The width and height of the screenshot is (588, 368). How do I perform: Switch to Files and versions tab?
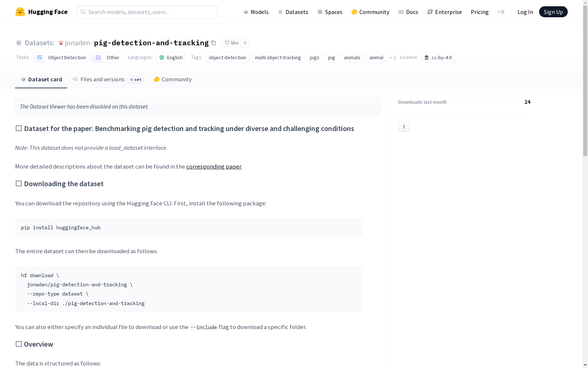[108, 79]
